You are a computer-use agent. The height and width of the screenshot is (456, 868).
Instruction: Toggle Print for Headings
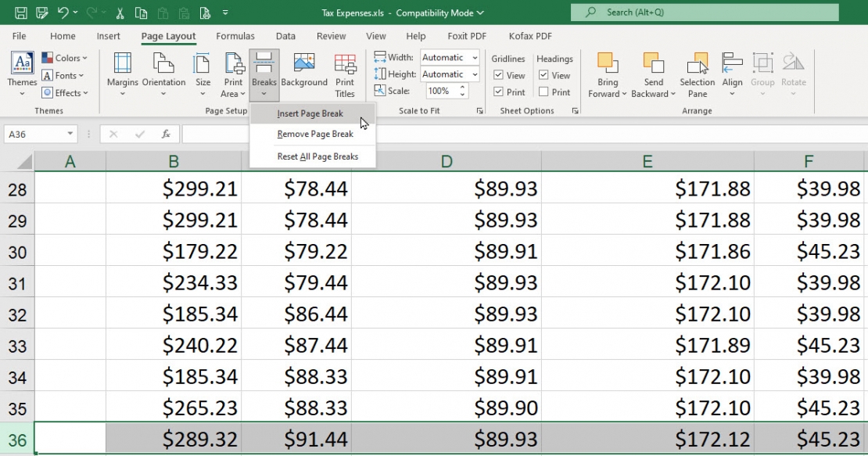pyautogui.click(x=542, y=91)
